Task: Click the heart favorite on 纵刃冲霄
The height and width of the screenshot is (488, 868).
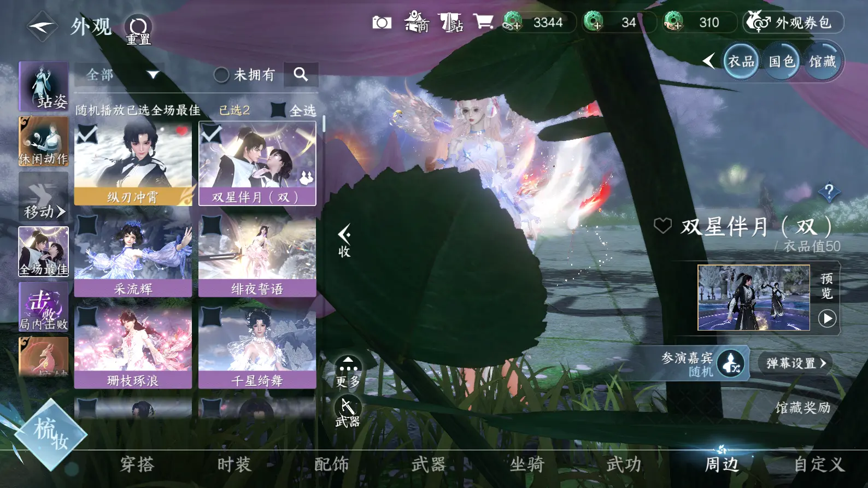Action: pos(182,131)
